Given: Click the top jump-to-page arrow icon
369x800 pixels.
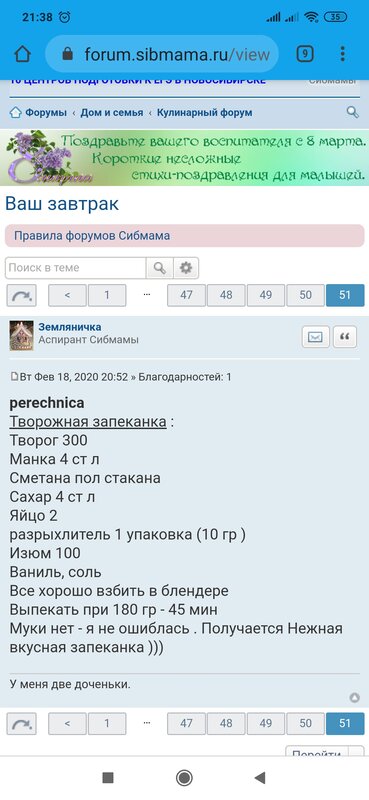Looking at the screenshot, I should pyautogui.click(x=21, y=295).
